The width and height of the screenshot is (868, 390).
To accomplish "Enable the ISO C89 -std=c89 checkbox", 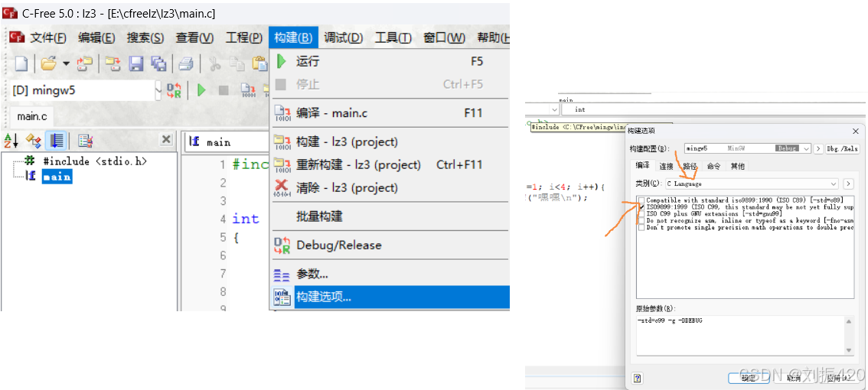I will click(641, 200).
